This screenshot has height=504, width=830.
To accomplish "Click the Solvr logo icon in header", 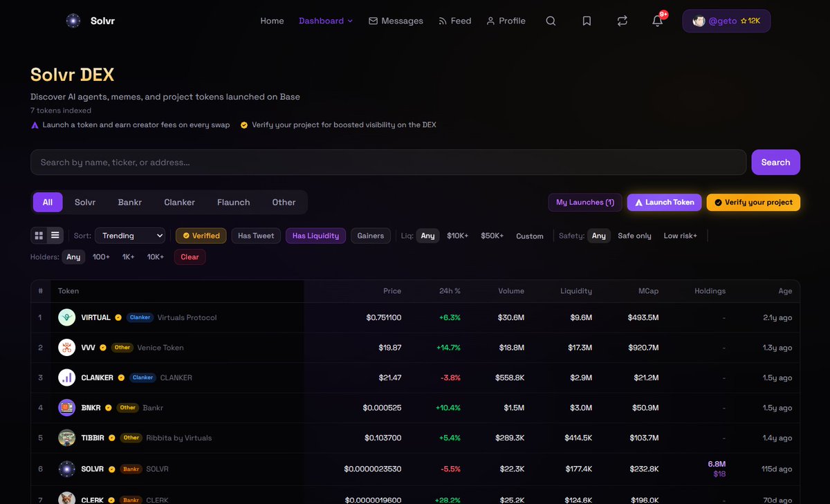I will click(x=73, y=21).
